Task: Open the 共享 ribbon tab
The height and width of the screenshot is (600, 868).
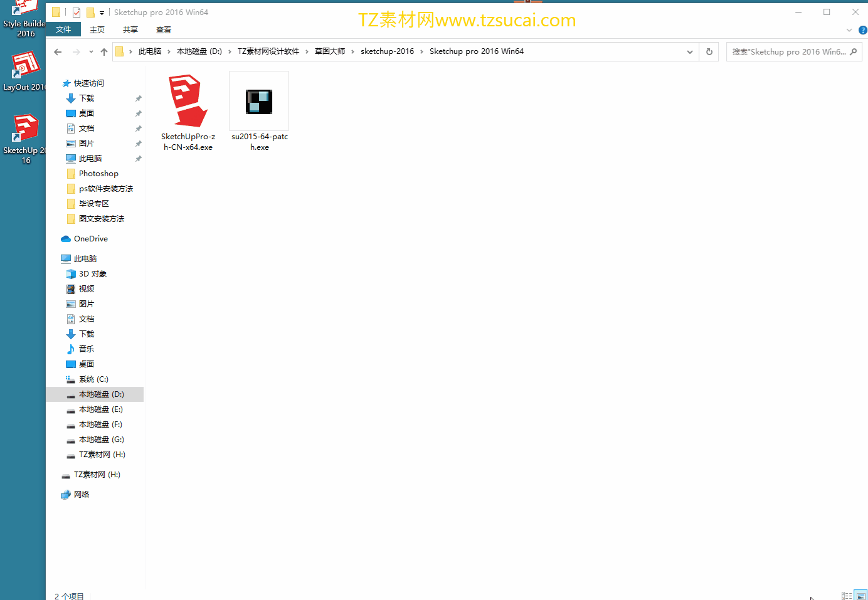Action: click(x=130, y=29)
